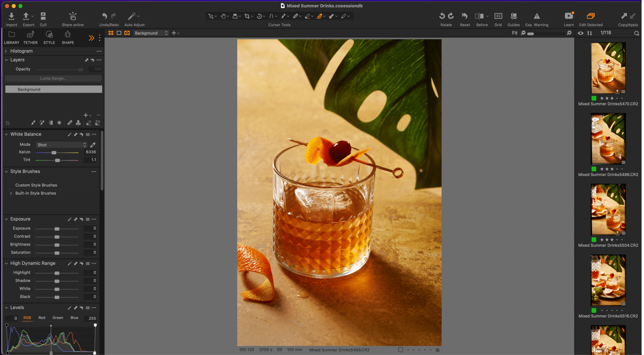The height and width of the screenshot is (355, 644).
Task: Run Auto Adjust magic wand
Action: tap(131, 16)
